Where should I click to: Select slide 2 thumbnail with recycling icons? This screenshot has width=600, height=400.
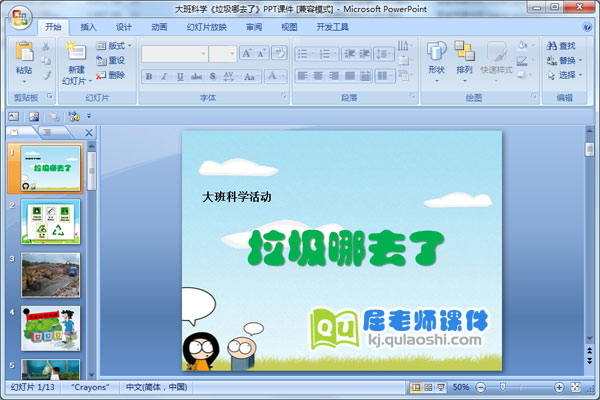[51, 221]
